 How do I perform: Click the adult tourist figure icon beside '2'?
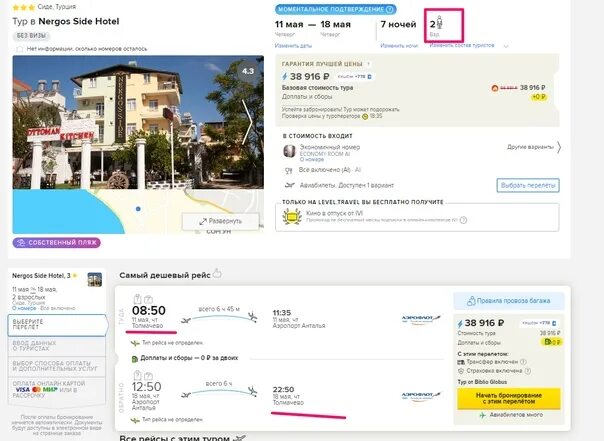point(440,23)
